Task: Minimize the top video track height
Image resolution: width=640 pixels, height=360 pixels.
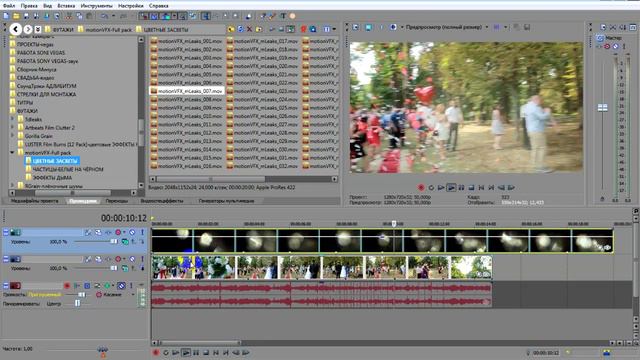Action: click(x=6, y=232)
